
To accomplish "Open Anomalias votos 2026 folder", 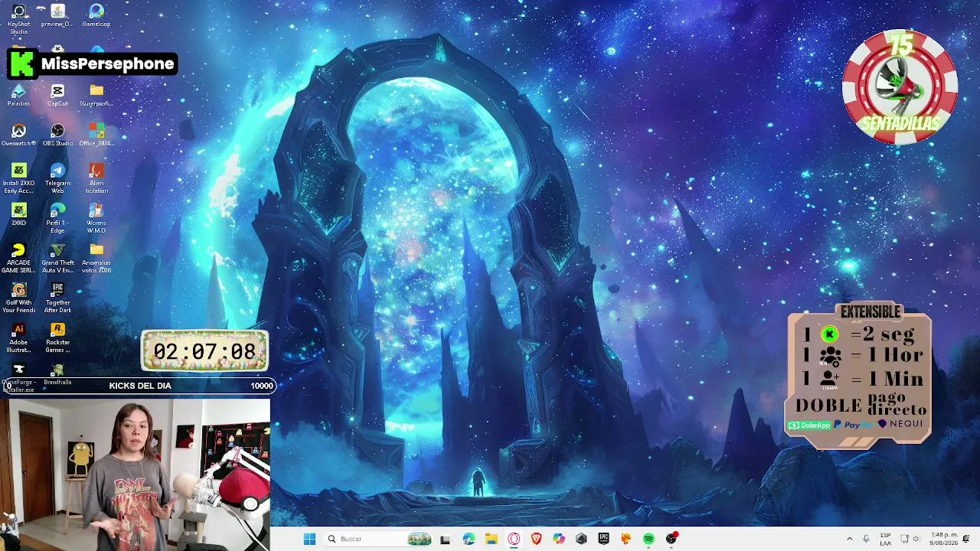I will (96, 258).
